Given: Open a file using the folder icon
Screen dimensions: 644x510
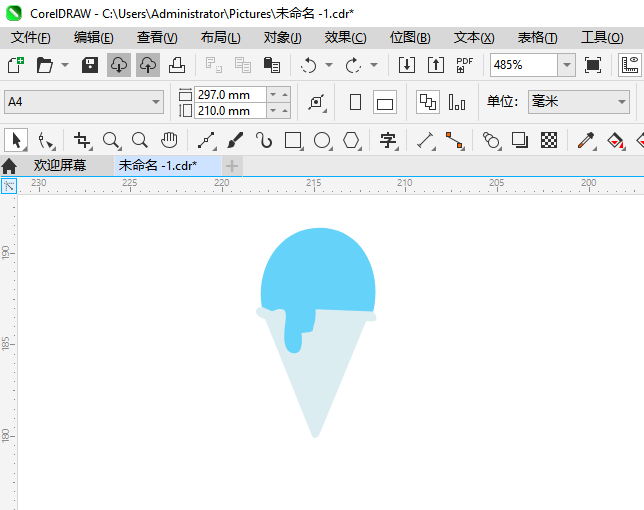Looking at the screenshot, I should pos(44,65).
